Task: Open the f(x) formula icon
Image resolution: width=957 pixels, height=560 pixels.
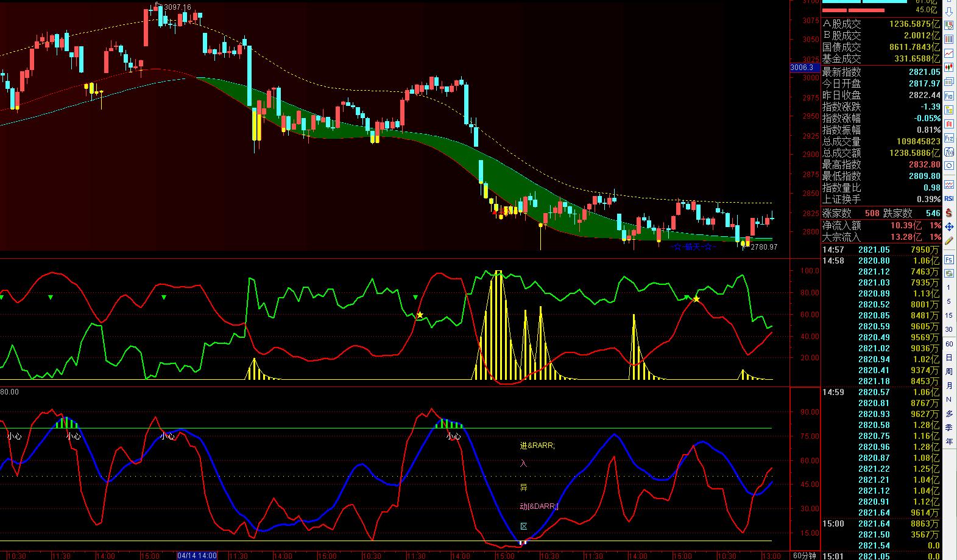Action: point(949,152)
